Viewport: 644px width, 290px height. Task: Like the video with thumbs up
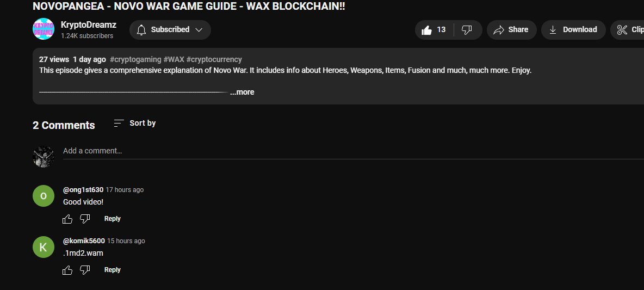tap(434, 30)
